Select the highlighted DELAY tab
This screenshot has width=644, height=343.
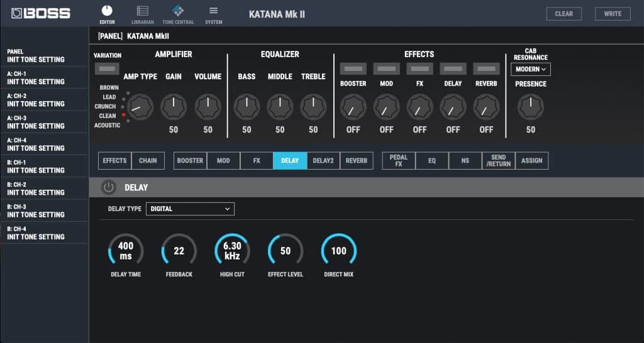pyautogui.click(x=290, y=161)
